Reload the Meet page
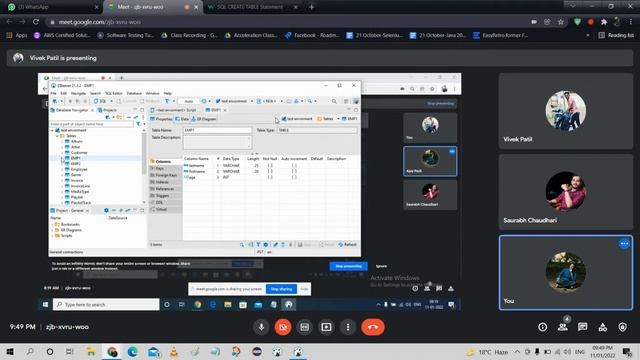640x360 pixels. [x=36, y=22]
